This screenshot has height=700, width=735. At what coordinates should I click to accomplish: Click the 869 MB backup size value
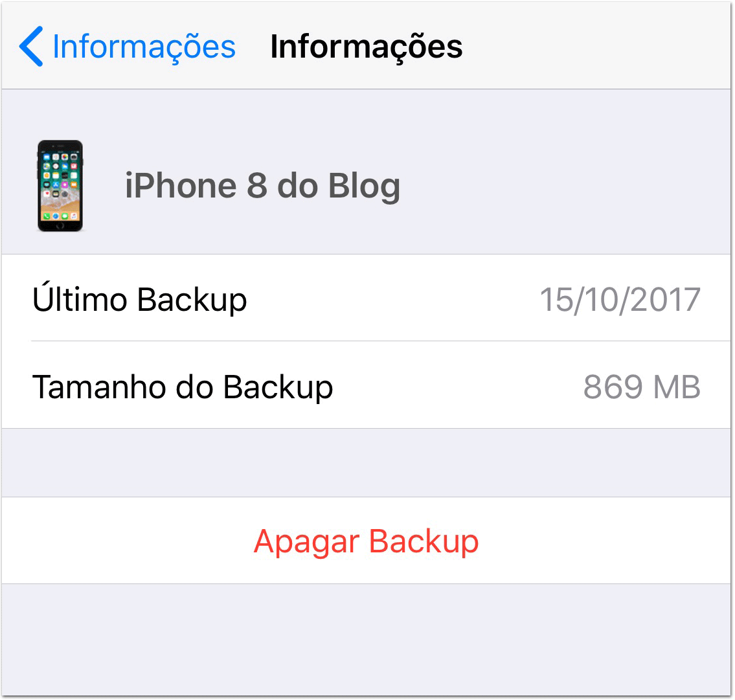point(642,387)
